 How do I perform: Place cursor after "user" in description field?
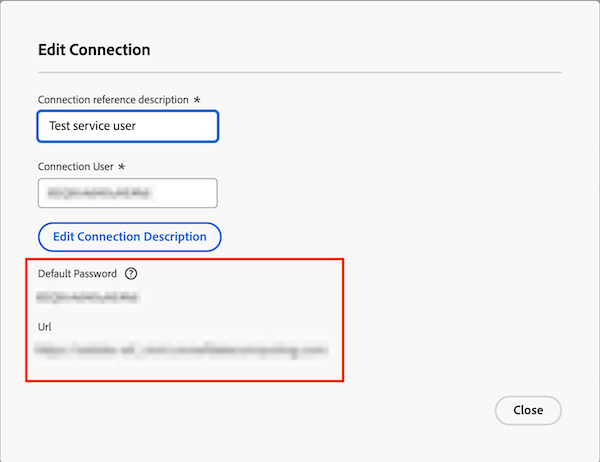click(x=137, y=127)
